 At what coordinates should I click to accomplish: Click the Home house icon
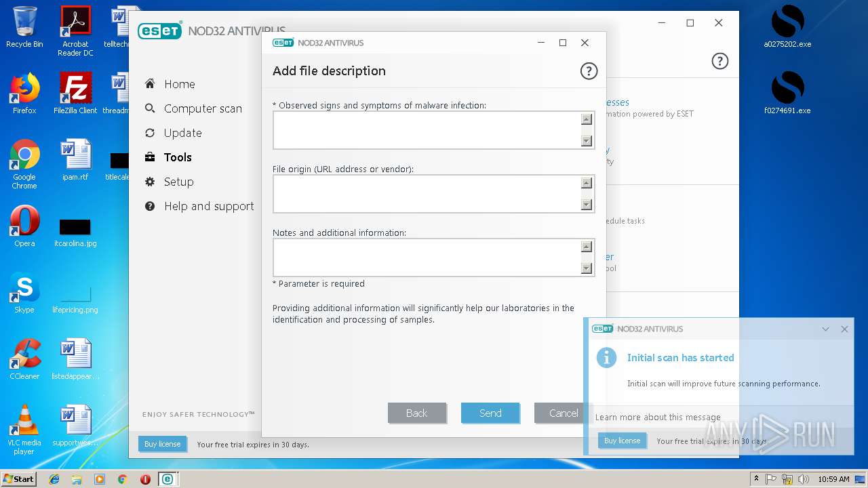(x=150, y=84)
